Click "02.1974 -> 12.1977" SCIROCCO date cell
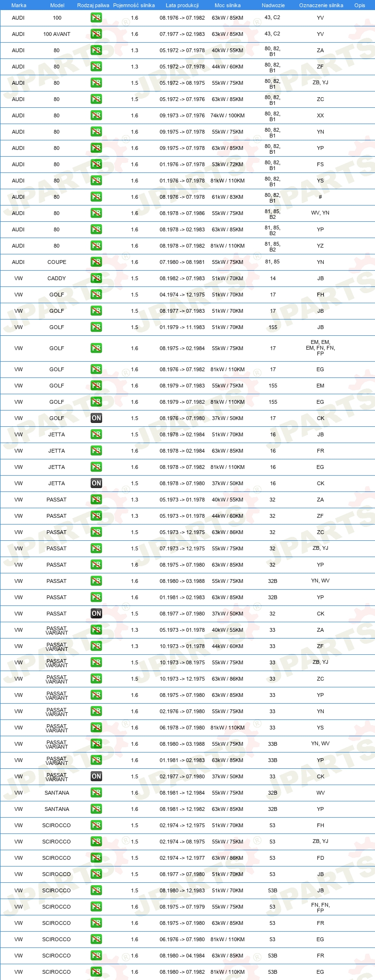375x980 pixels. coord(182,858)
